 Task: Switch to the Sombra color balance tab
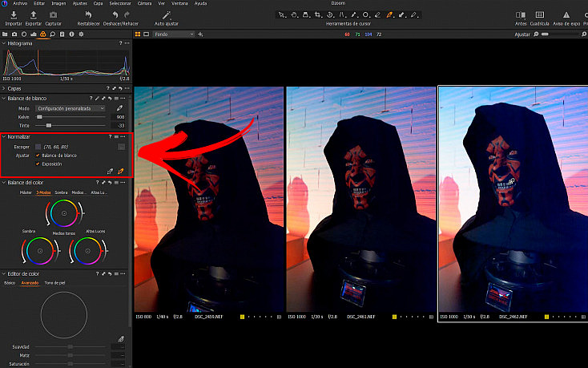pyautogui.click(x=61, y=192)
